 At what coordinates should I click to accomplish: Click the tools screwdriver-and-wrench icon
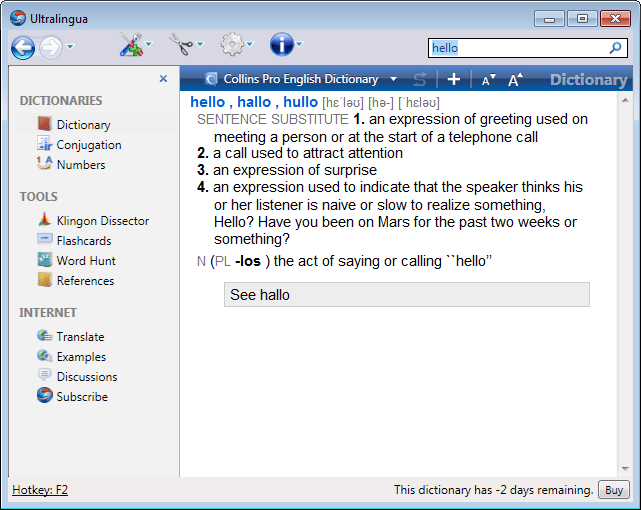point(131,44)
